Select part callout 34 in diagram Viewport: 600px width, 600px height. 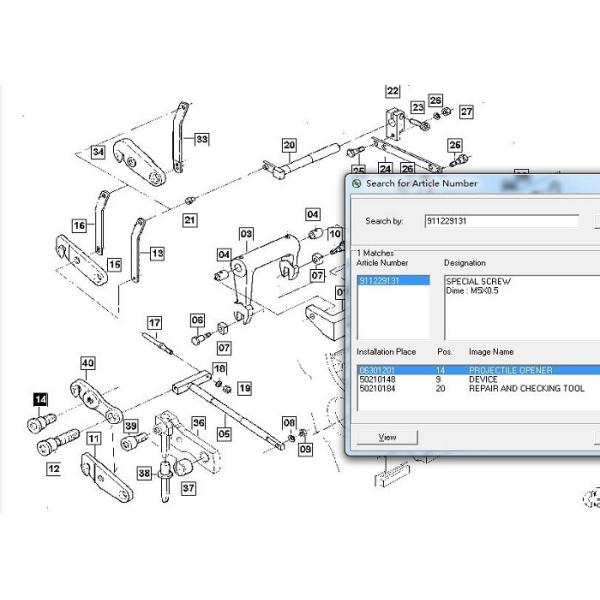coord(97,153)
